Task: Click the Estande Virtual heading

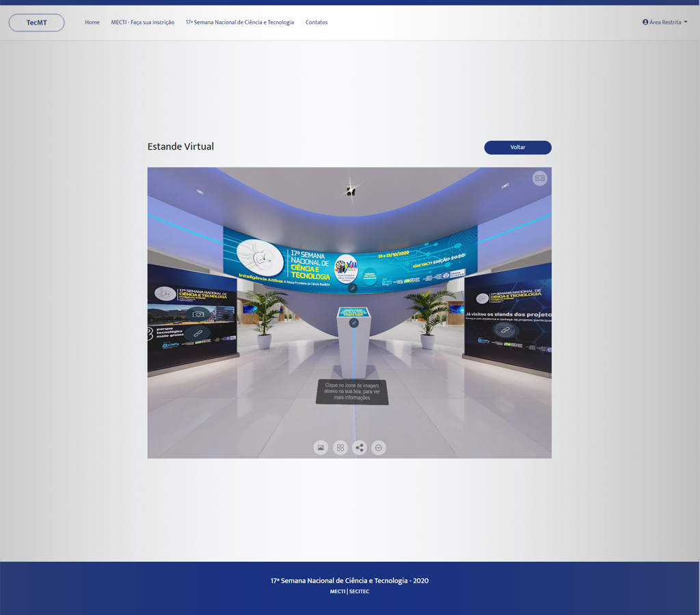Action: (180, 146)
